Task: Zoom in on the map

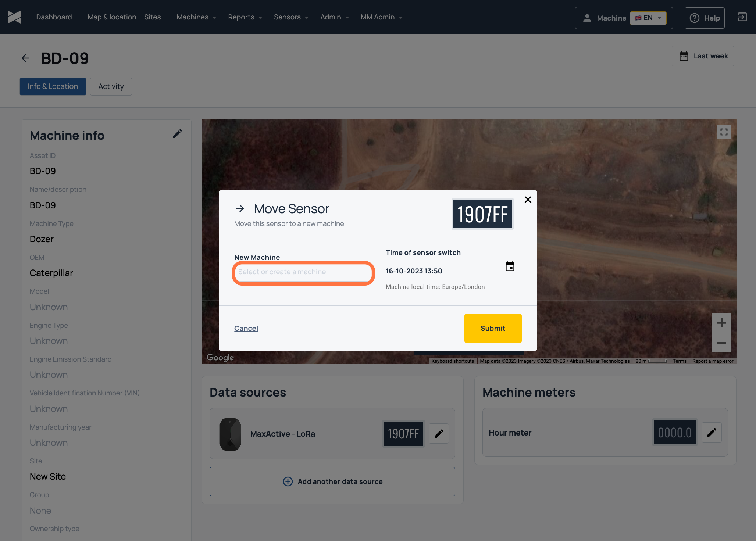Action: (721, 323)
